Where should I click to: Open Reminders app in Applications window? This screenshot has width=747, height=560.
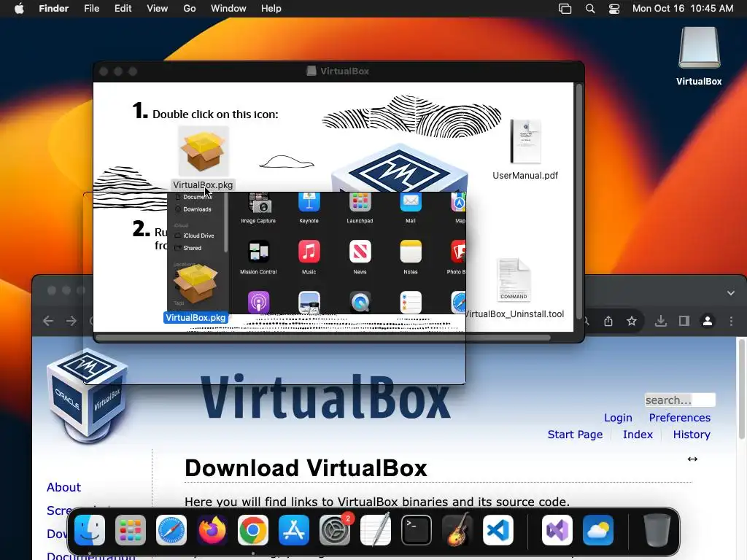point(411,303)
